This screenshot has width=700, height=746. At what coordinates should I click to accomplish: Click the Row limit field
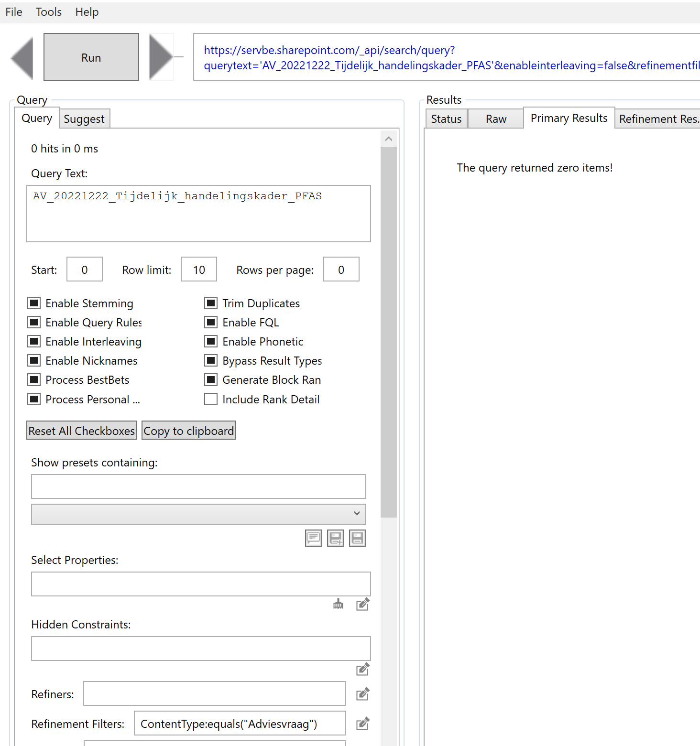199,270
